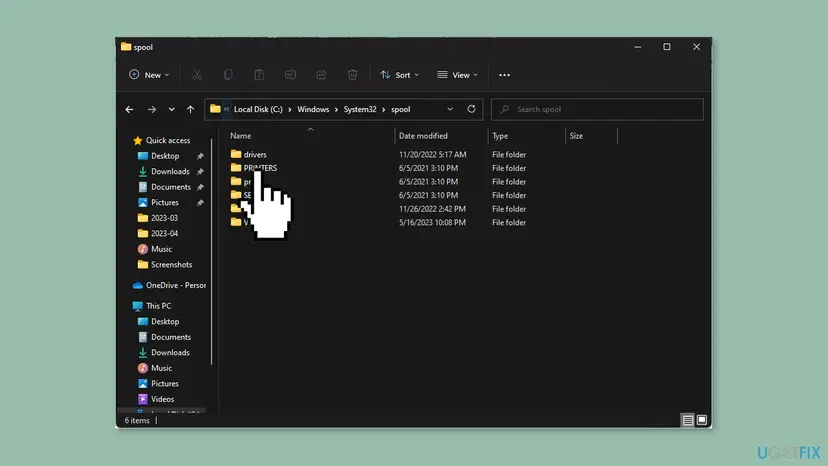The width and height of the screenshot is (828, 466).
Task: Open the New item dropdown
Action: (x=149, y=75)
